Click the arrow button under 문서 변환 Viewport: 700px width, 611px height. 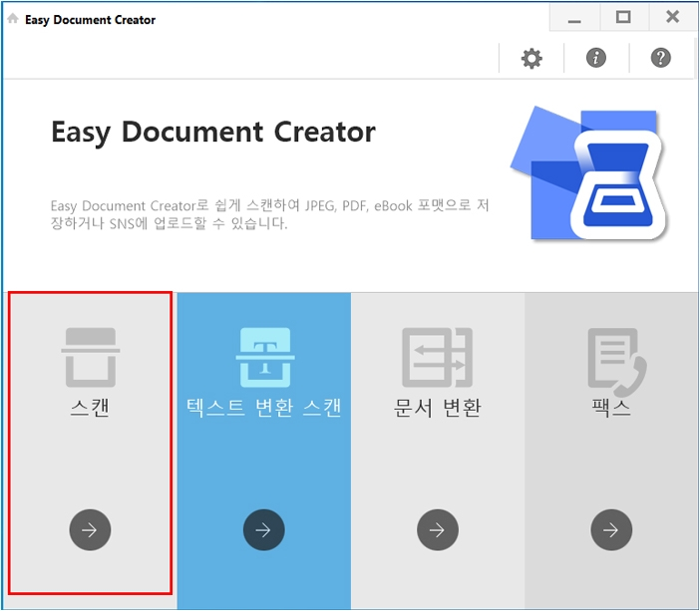tap(438, 530)
